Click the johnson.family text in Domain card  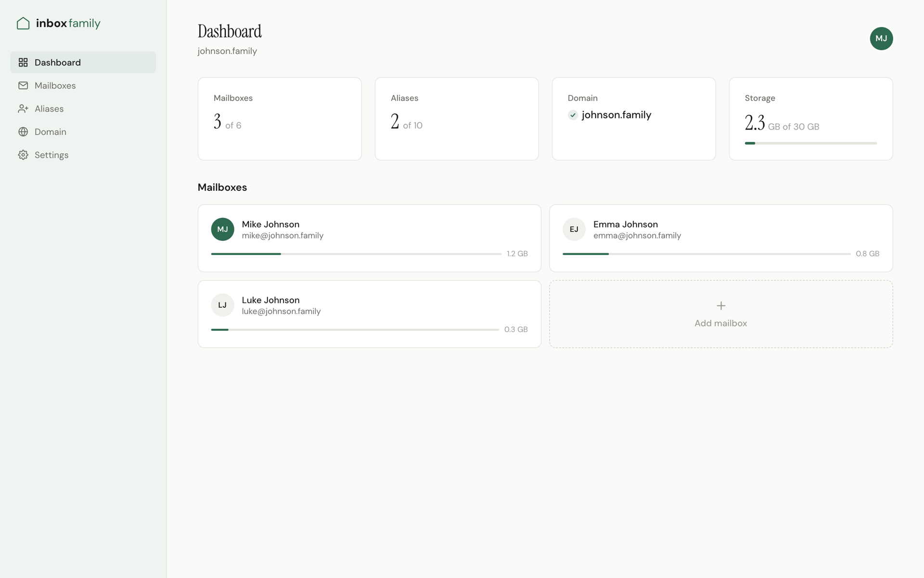point(616,115)
